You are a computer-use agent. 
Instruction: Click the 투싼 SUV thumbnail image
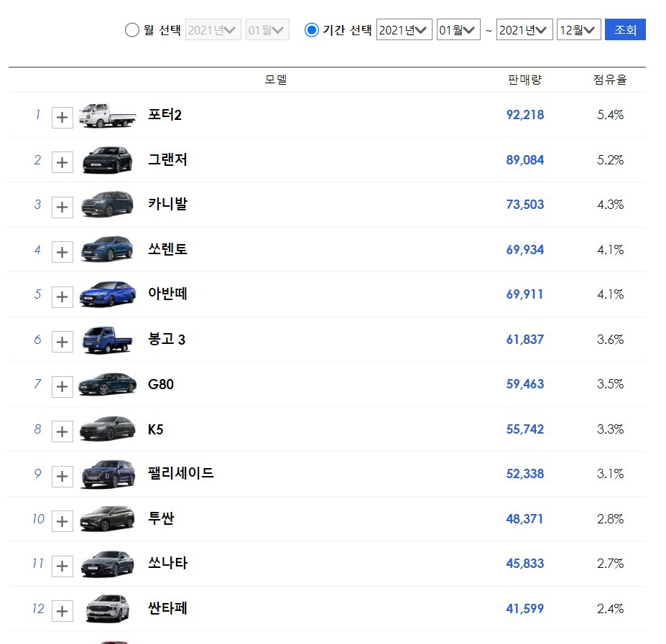click(108, 519)
